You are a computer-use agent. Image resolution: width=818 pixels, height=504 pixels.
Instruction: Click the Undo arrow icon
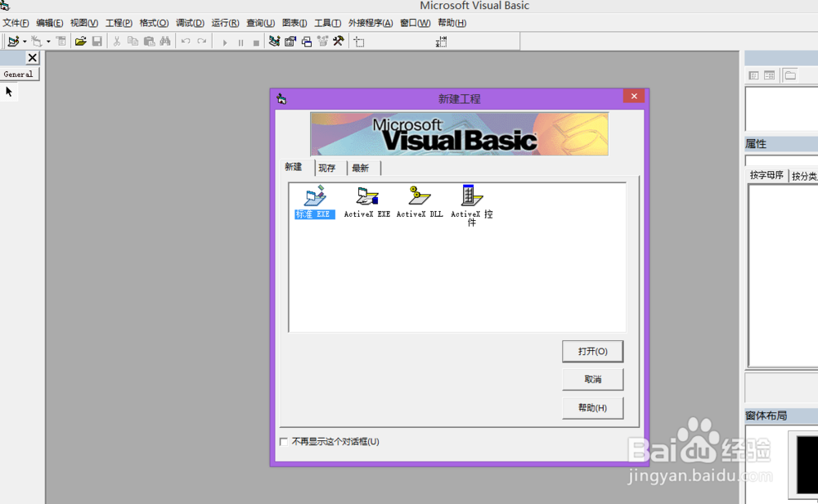coord(186,41)
